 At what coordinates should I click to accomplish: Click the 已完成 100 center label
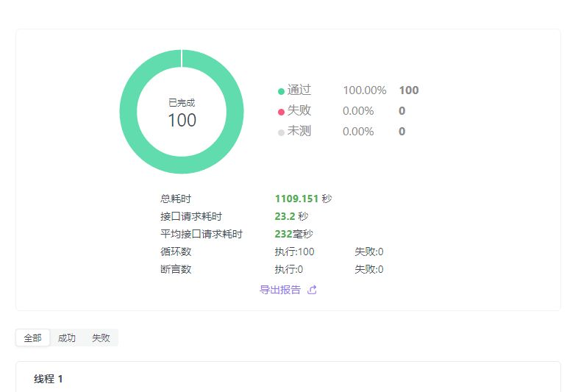[x=182, y=114]
